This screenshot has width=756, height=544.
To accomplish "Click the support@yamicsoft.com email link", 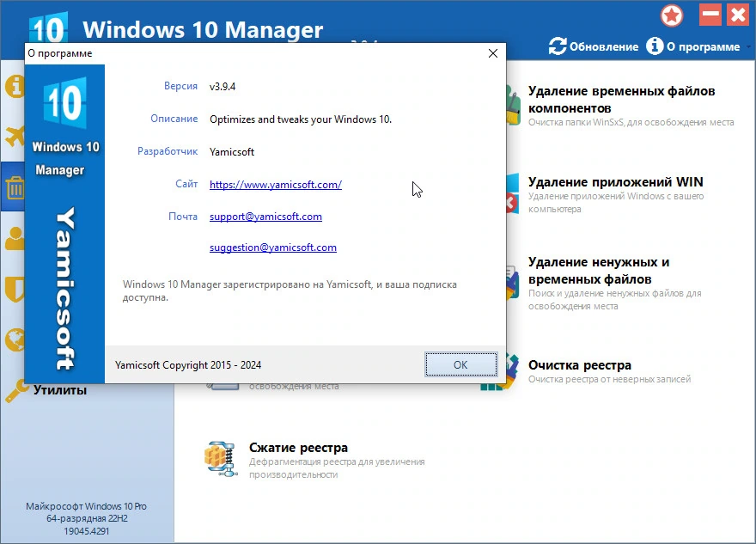I will [265, 217].
